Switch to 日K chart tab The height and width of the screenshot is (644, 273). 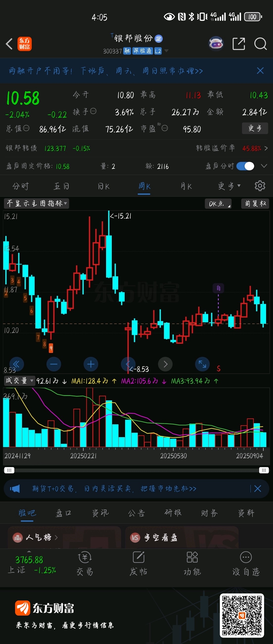click(x=104, y=186)
